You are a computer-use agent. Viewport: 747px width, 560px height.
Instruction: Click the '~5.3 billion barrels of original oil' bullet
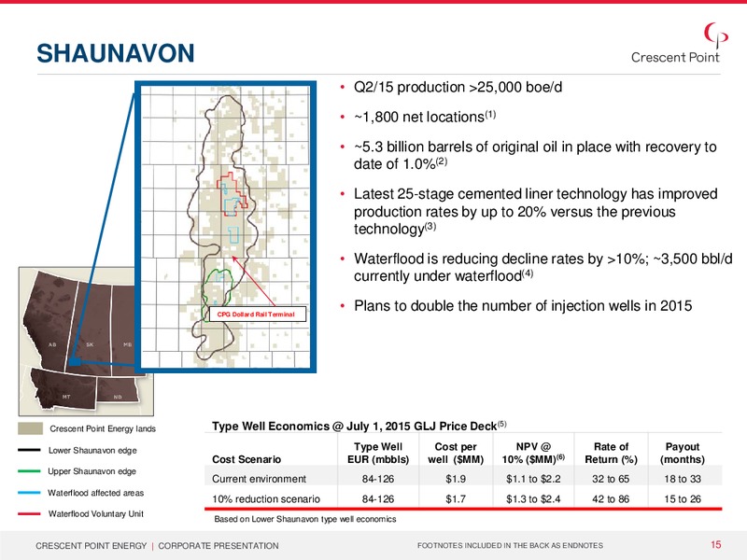click(535, 155)
